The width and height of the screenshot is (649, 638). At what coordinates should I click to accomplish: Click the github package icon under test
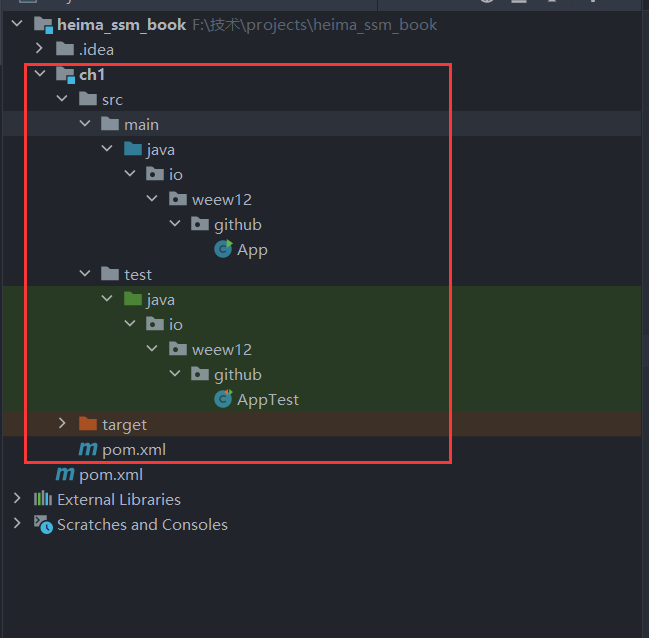coord(200,374)
